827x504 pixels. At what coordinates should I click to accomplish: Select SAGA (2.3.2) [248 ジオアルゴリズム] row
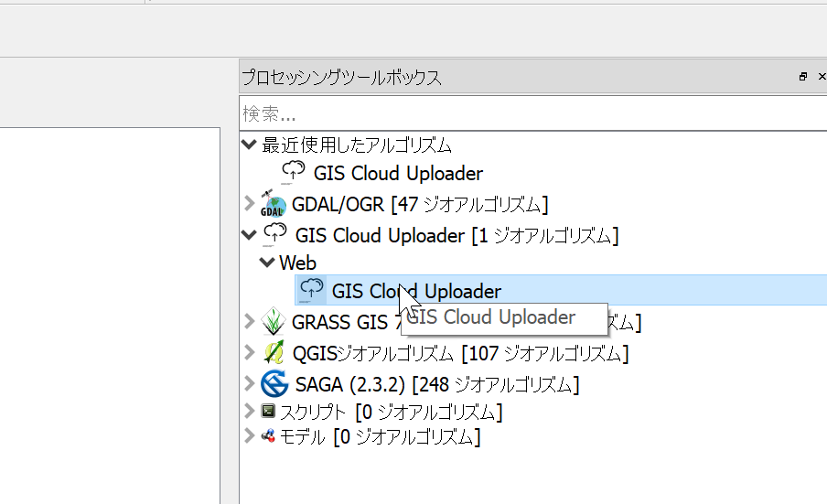[x=437, y=384]
